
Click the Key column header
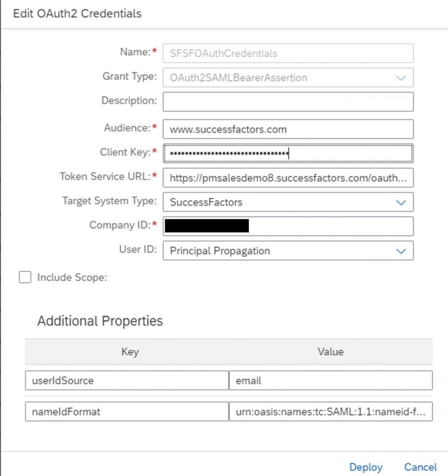point(130,351)
